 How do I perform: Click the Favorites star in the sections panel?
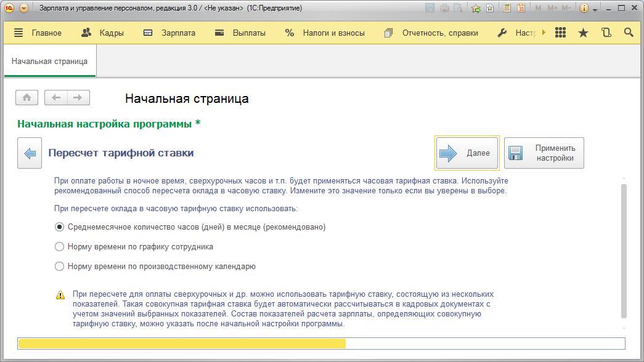[x=583, y=33]
